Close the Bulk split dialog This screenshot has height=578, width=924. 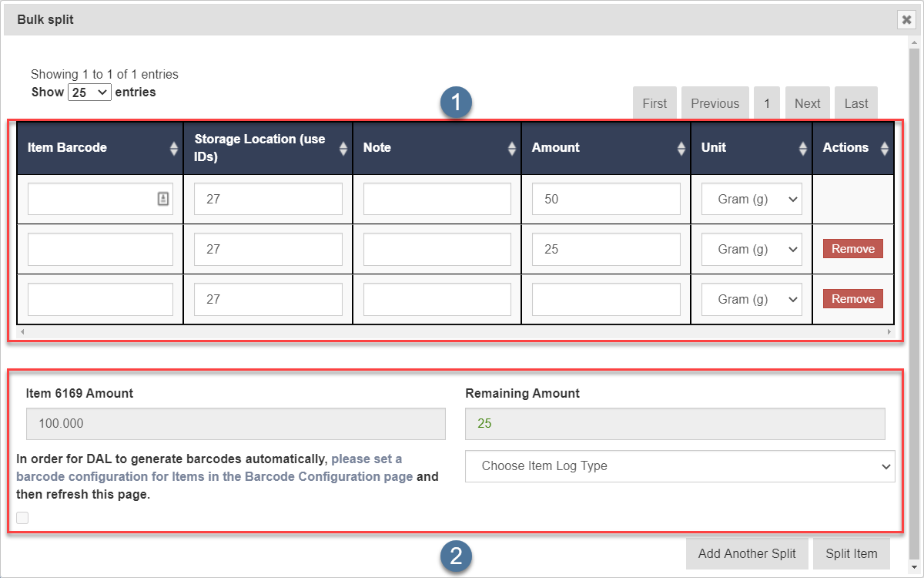(906, 20)
